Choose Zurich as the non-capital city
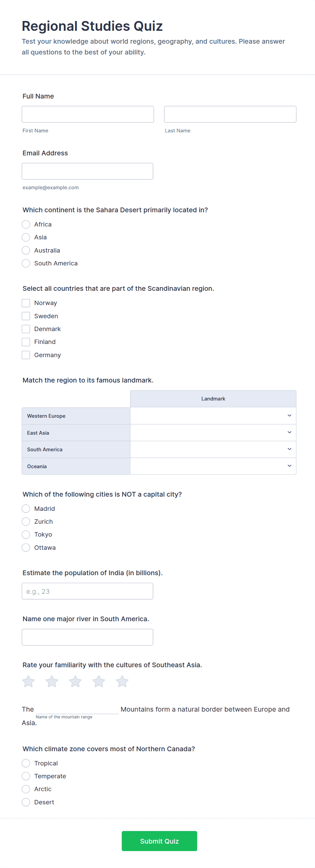 point(26,522)
